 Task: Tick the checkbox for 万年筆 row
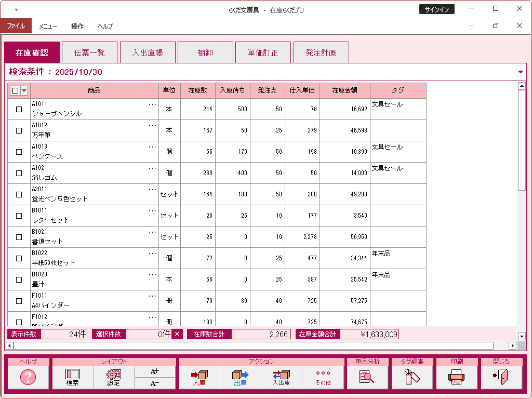pos(19,131)
